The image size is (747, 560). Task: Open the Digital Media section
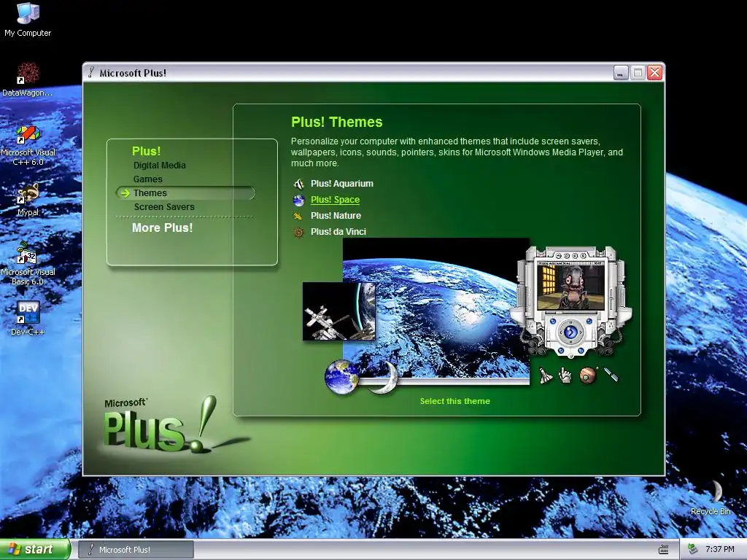160,166
